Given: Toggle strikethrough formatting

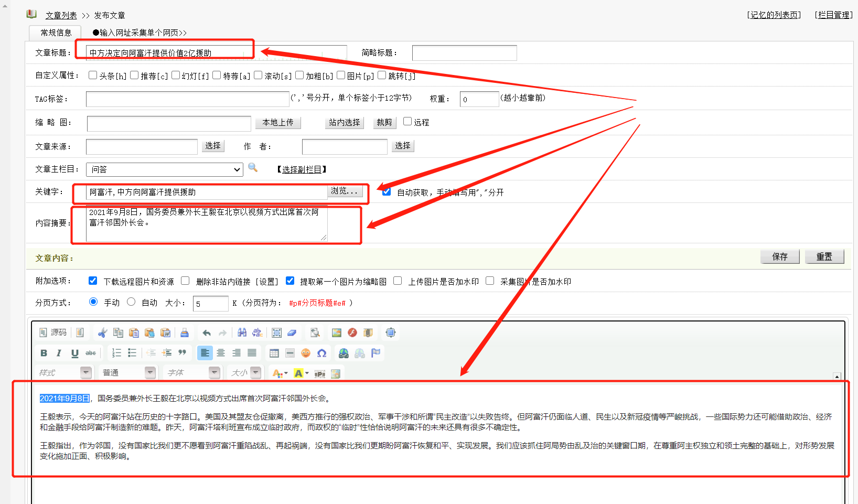Looking at the screenshot, I should (x=91, y=353).
